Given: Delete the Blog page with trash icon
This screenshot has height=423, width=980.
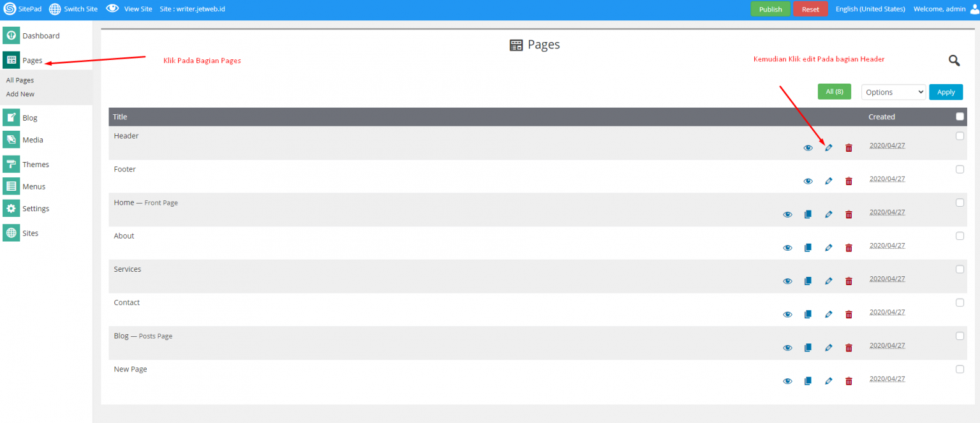Looking at the screenshot, I should (849, 348).
